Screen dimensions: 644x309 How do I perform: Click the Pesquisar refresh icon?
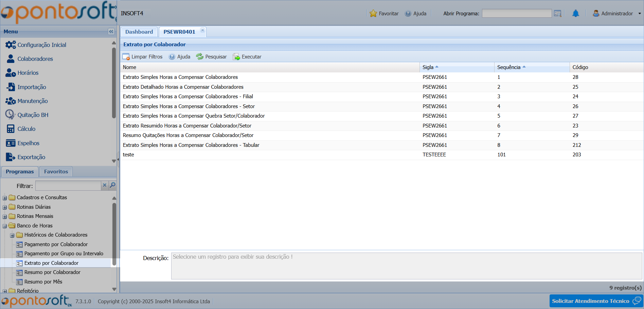[200, 57]
